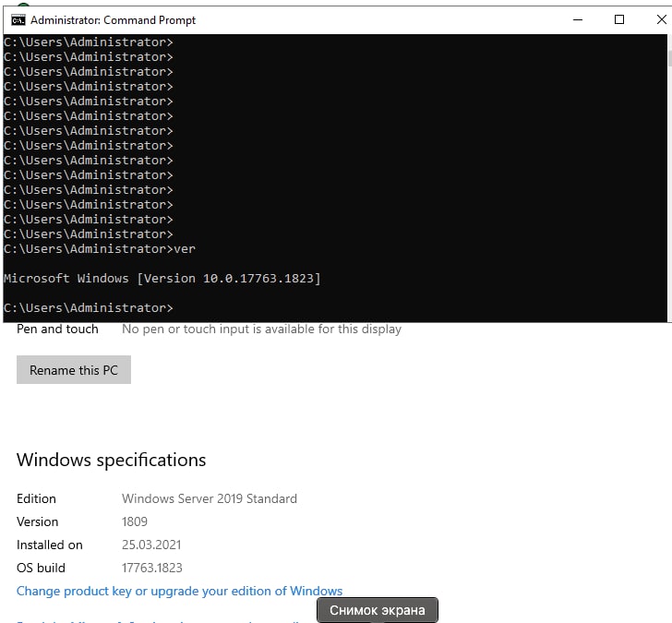This screenshot has height=623, width=672.
Task: Click the prompt line containing the ver command
Action: (100, 249)
